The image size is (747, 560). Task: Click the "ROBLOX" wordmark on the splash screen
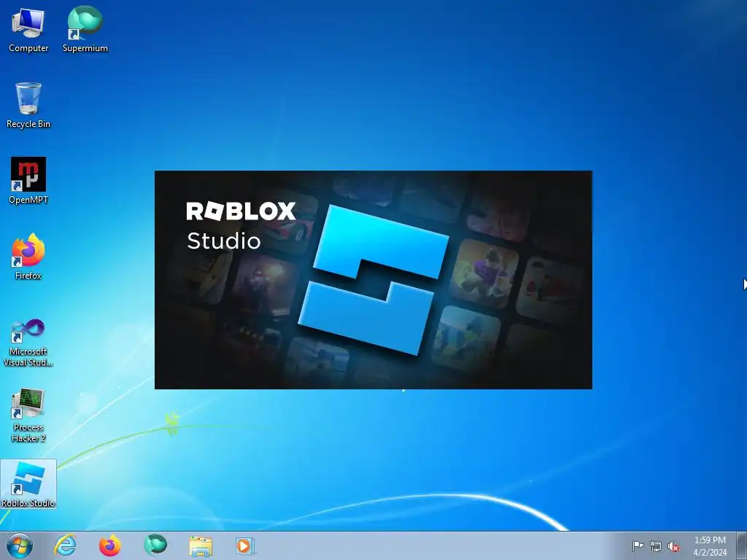(x=241, y=211)
